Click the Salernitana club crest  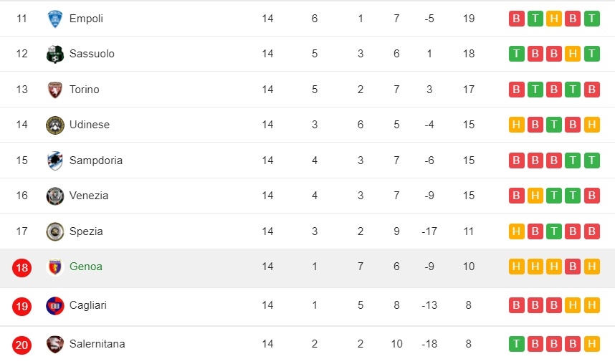(55, 345)
